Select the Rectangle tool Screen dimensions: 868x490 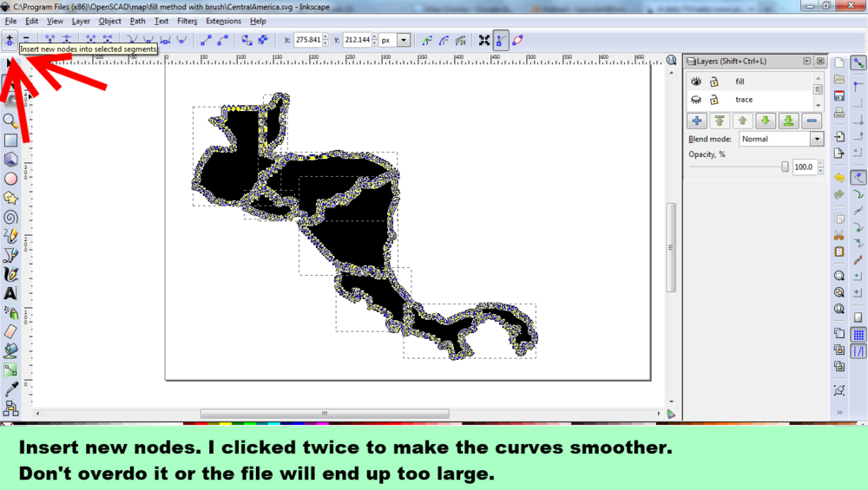tap(10, 140)
